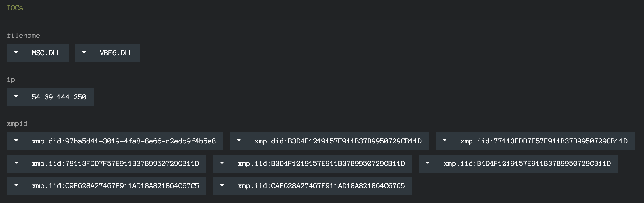Open caret for xmp.iid:B3D4F1219157E911 entry
This screenshot has width=644, height=203.
point(222,163)
